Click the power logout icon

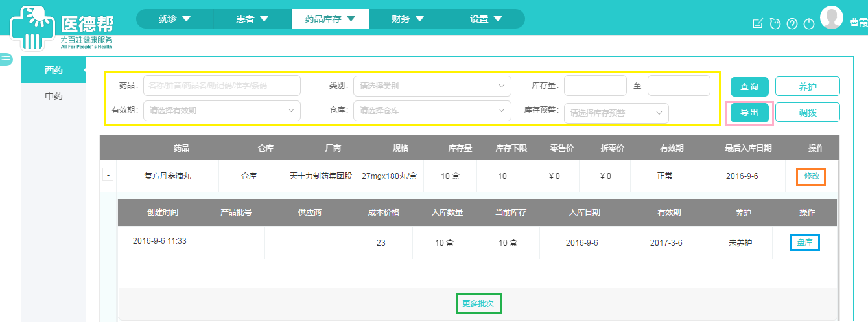tap(808, 23)
